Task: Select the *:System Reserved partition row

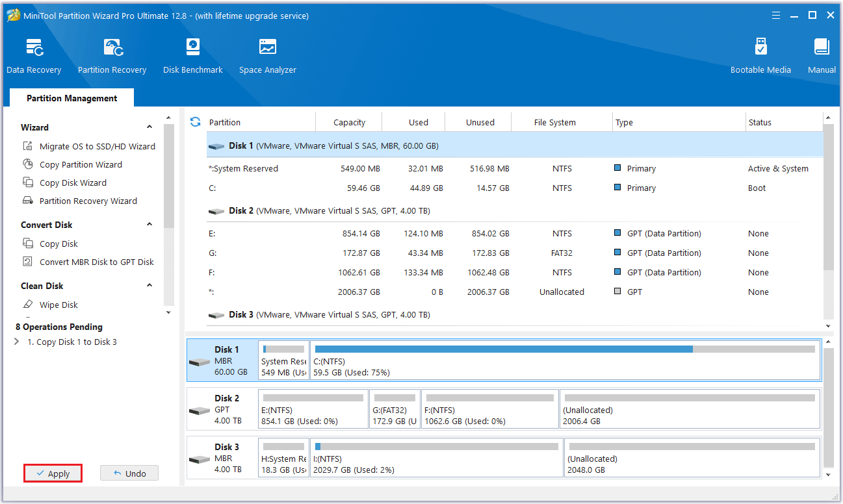Action: (x=515, y=168)
